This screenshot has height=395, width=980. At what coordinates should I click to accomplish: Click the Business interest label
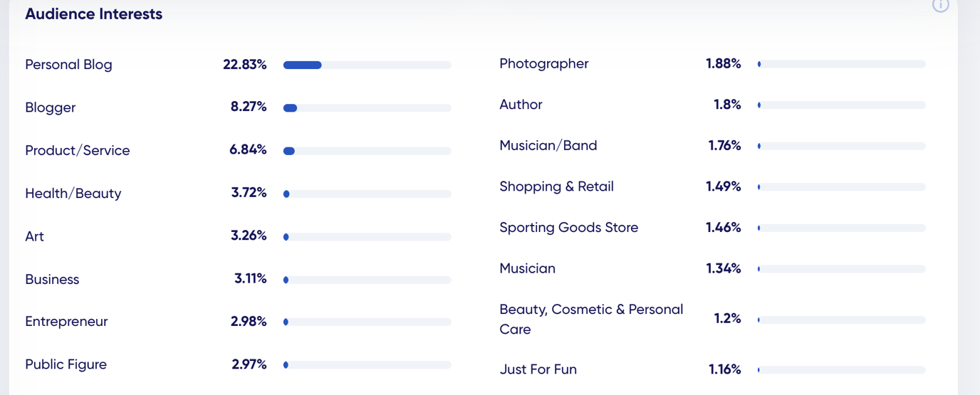(x=52, y=279)
